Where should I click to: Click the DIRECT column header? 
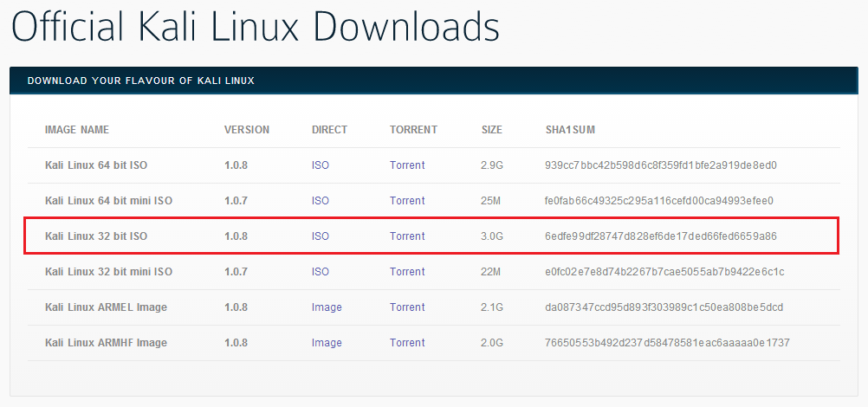click(x=329, y=130)
